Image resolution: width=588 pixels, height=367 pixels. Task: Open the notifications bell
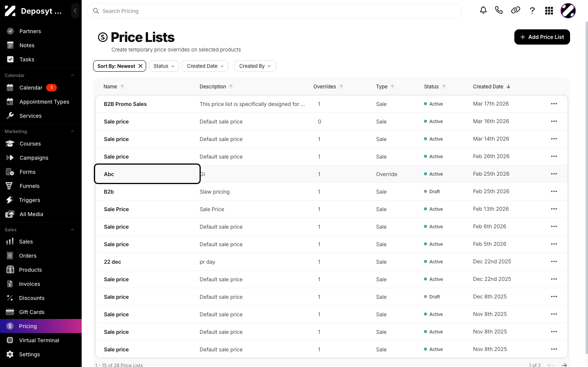(x=483, y=10)
